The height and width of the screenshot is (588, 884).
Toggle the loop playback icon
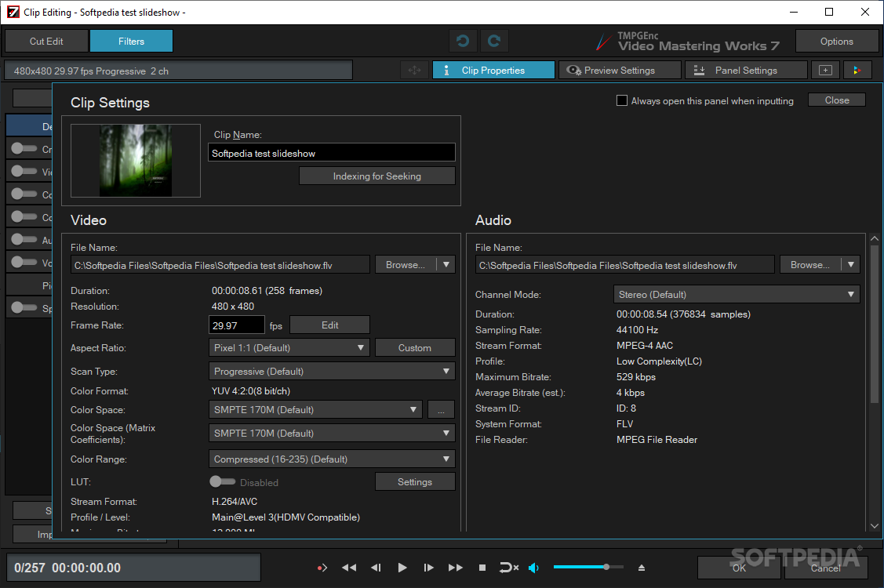pos(508,568)
